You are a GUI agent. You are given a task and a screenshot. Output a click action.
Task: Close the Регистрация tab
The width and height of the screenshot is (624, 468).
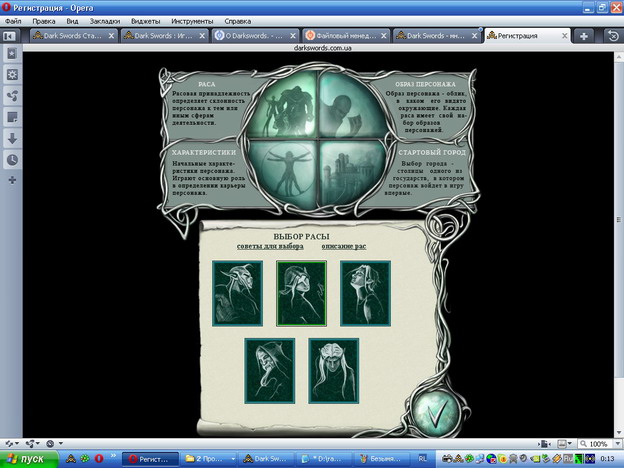click(x=564, y=36)
